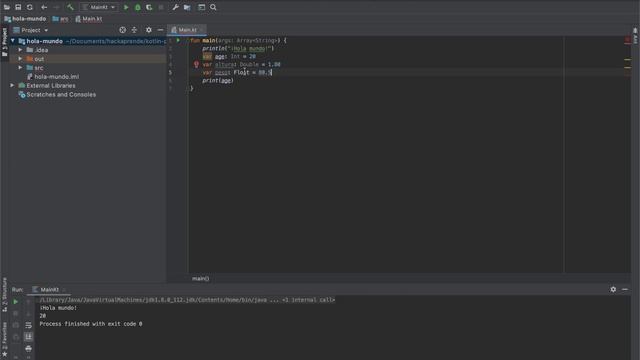Switch to the Main.kt editor tab
Viewport: 640px width, 360px height.
point(187,30)
